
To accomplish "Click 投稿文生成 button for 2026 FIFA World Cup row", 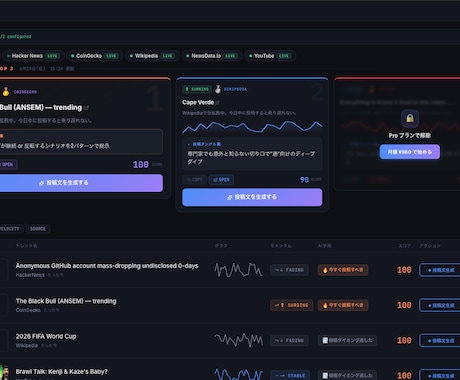I will pos(440,340).
